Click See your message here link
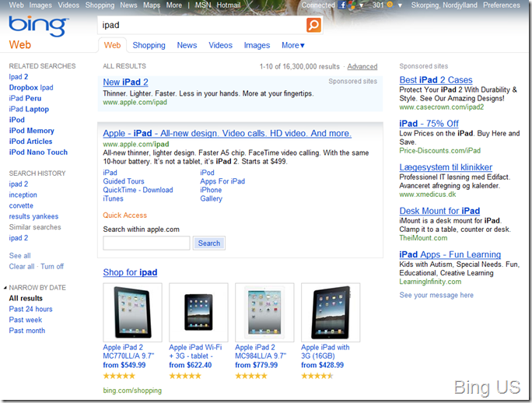 (x=436, y=295)
